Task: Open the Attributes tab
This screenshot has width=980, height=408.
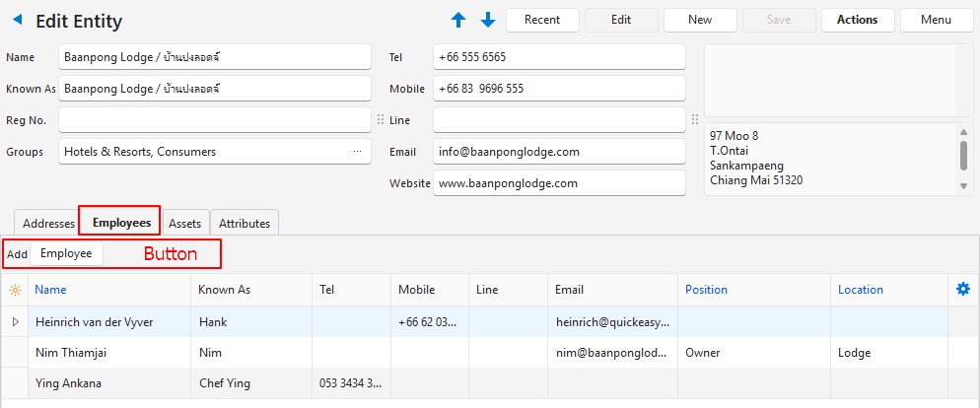Action: pos(245,223)
